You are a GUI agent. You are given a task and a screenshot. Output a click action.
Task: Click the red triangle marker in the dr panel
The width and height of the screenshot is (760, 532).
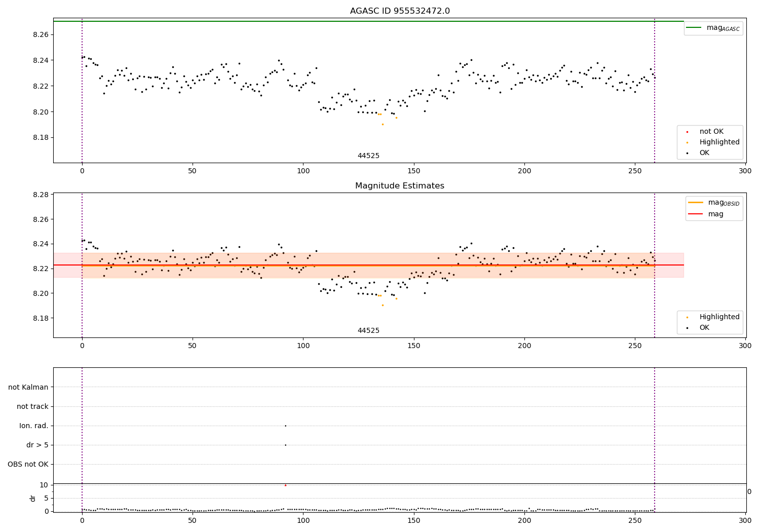285,485
